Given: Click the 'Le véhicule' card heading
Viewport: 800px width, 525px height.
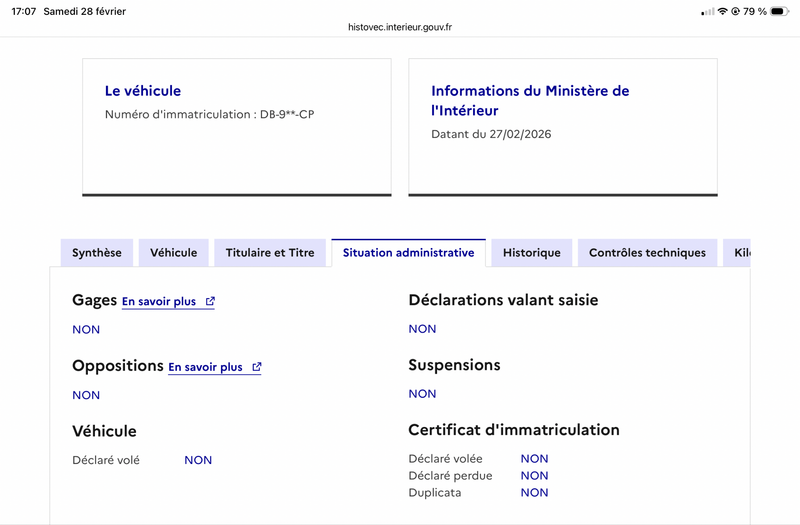Looking at the screenshot, I should [143, 91].
